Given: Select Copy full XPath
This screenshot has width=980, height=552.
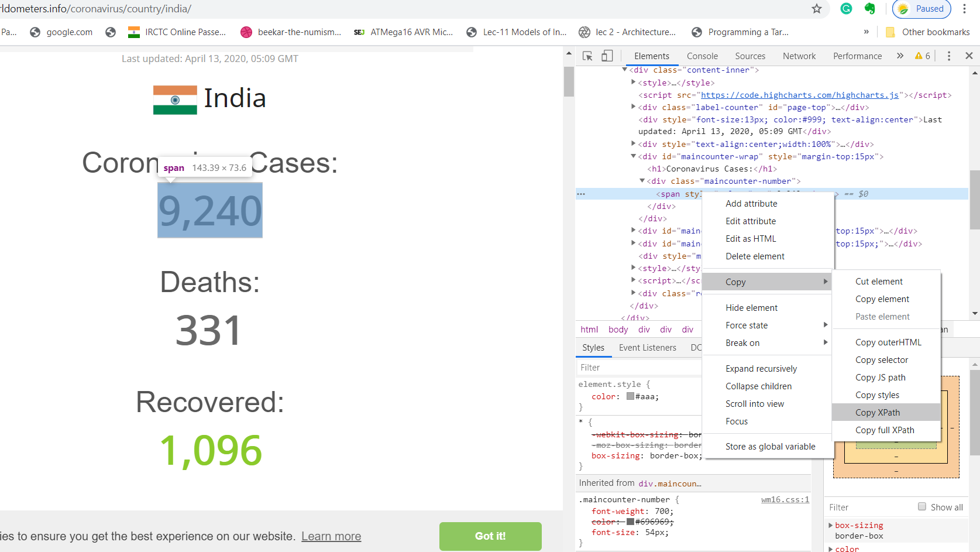Looking at the screenshot, I should pyautogui.click(x=886, y=430).
